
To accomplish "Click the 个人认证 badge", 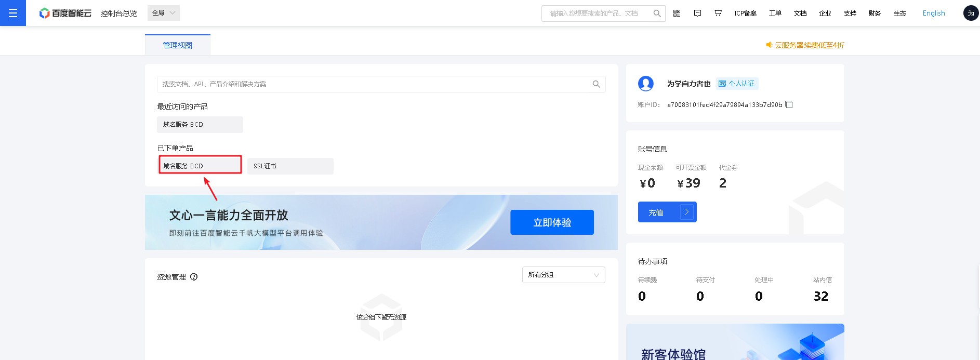I will 737,84.
